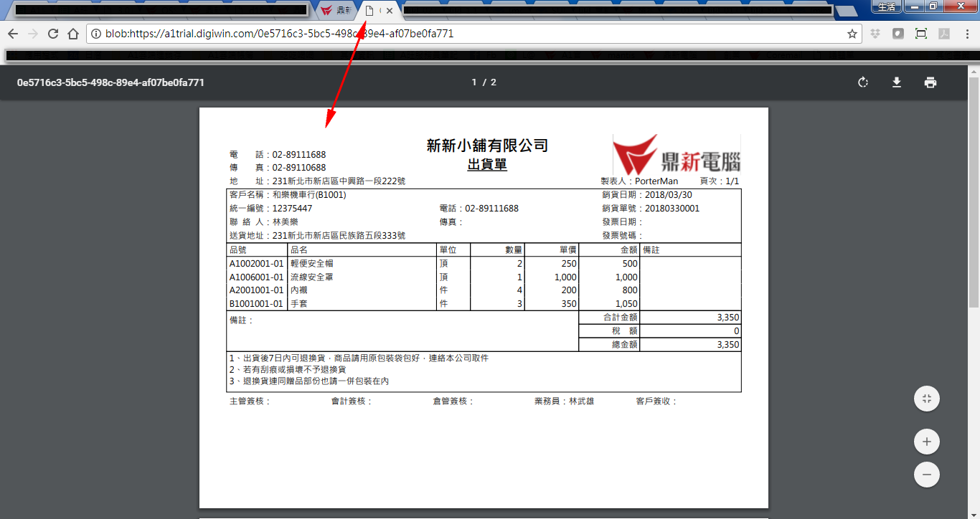This screenshot has width=980, height=519.
Task: Click the 金額 column header
Action: pyautogui.click(x=629, y=250)
